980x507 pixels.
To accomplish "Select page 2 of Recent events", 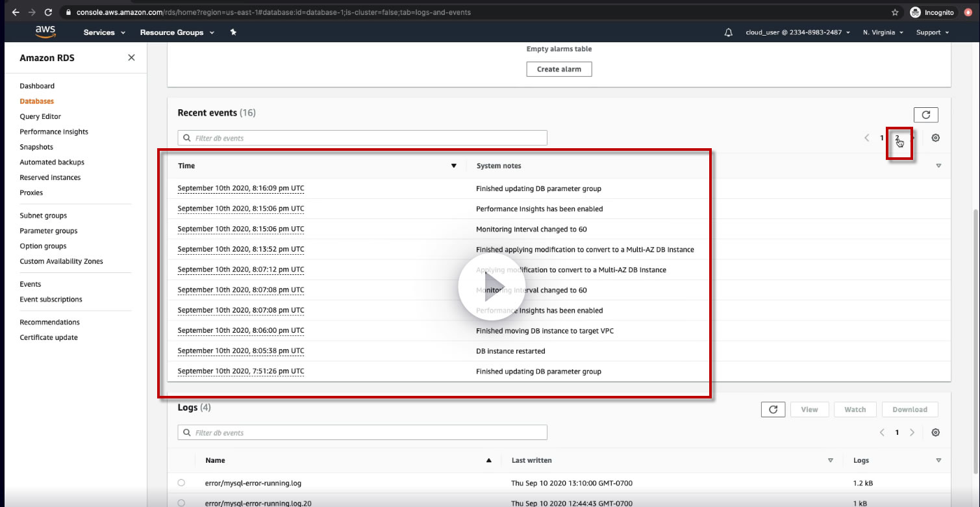I will 898,138.
